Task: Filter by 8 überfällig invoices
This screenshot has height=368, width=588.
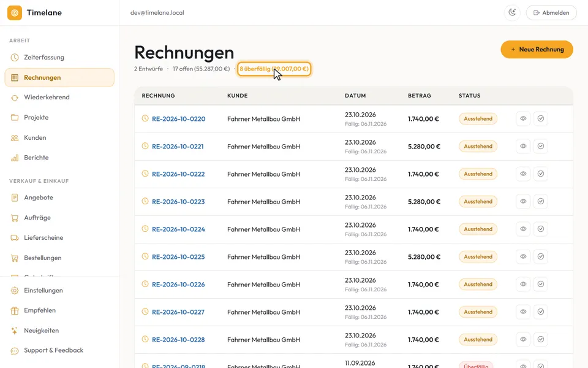Action: [274, 69]
